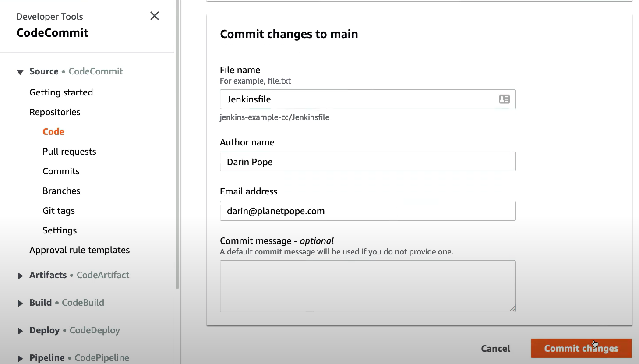Click the File name input field

[x=367, y=99]
